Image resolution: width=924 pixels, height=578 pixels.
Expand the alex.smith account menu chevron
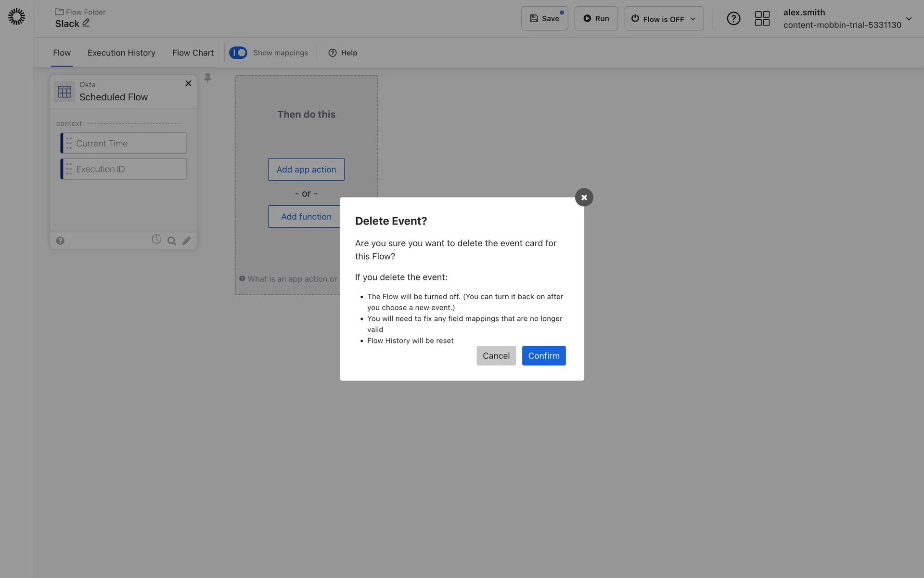tap(909, 19)
